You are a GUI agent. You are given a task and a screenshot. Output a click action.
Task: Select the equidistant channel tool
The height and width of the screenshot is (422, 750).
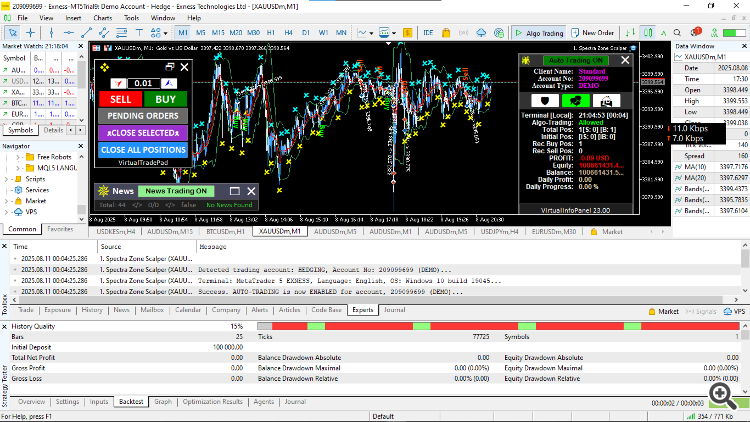pyautogui.click(x=104, y=33)
